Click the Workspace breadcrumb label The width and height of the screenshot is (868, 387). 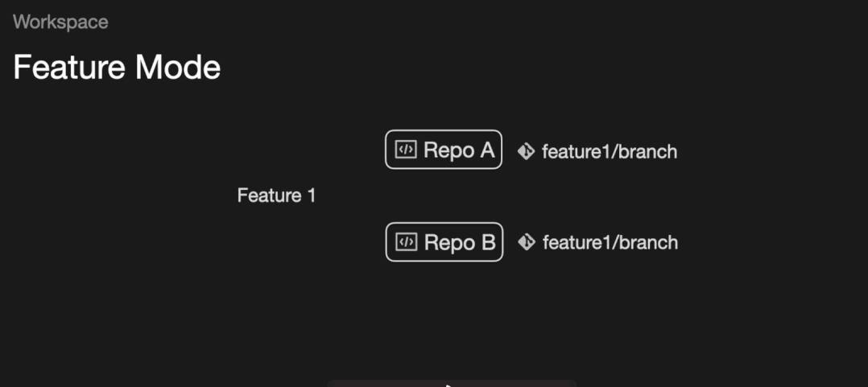point(60,22)
